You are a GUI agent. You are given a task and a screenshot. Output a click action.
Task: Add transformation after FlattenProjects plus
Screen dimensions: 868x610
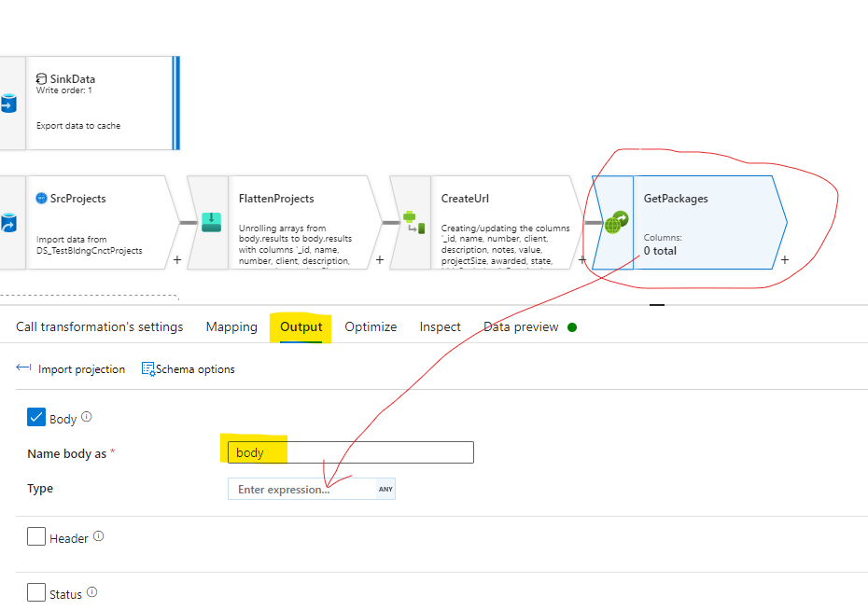pyautogui.click(x=380, y=259)
